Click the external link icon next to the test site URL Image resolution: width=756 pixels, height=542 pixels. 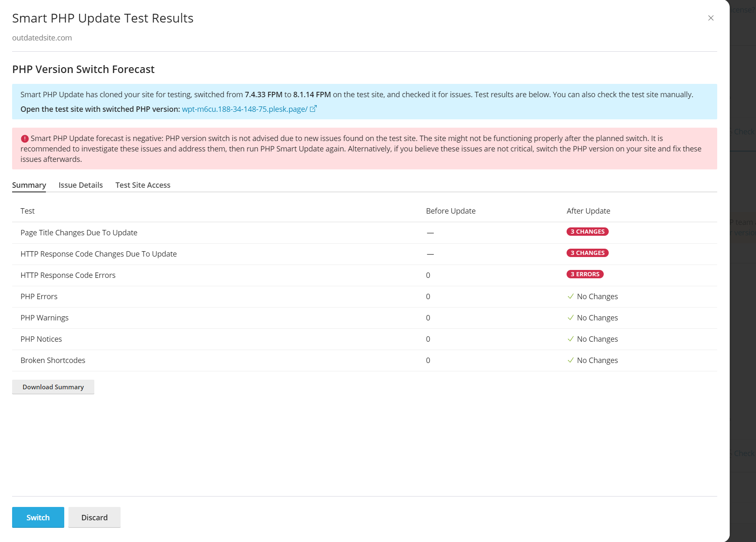click(x=313, y=108)
